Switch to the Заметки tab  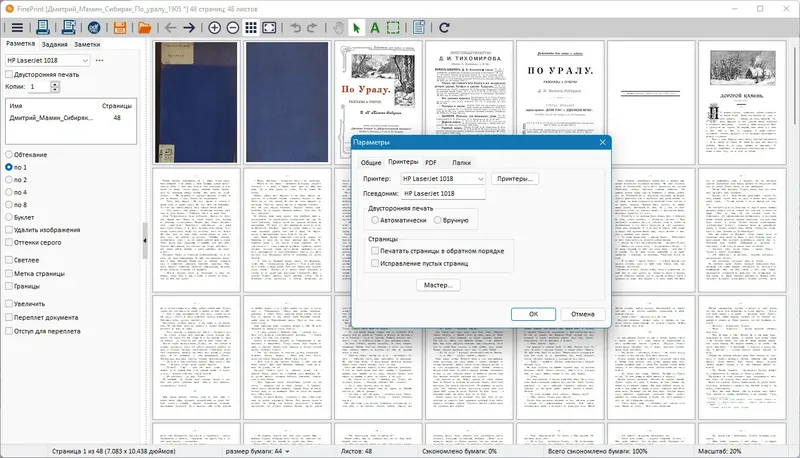[x=87, y=44]
